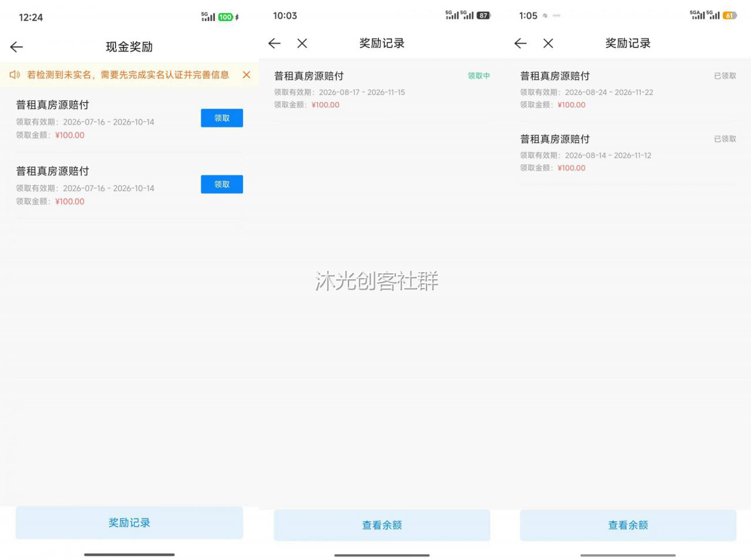
Task: Tap the yellow battery icon showing 61
Action: [729, 15]
